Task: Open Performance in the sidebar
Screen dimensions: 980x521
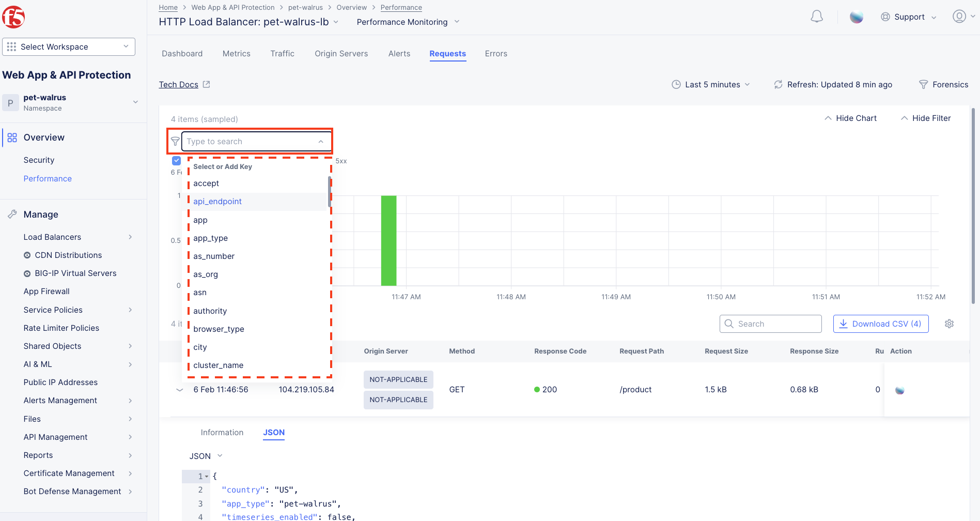Action: [x=48, y=179]
